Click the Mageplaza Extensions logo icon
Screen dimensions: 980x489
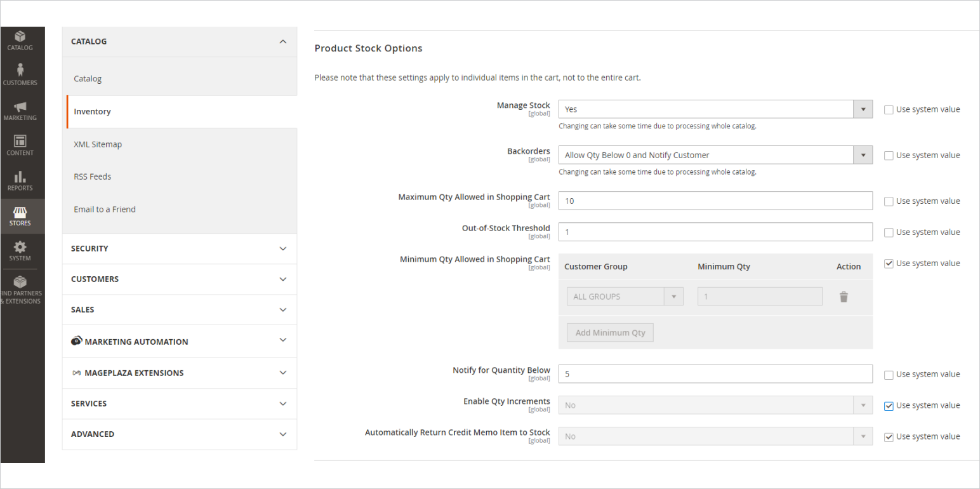coord(76,373)
